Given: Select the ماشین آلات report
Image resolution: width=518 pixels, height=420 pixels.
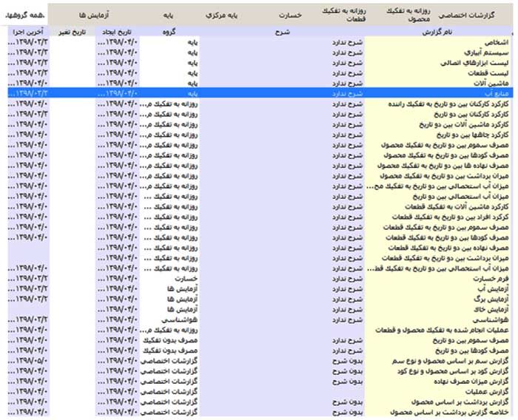Looking at the screenshot, I should coord(491,84).
